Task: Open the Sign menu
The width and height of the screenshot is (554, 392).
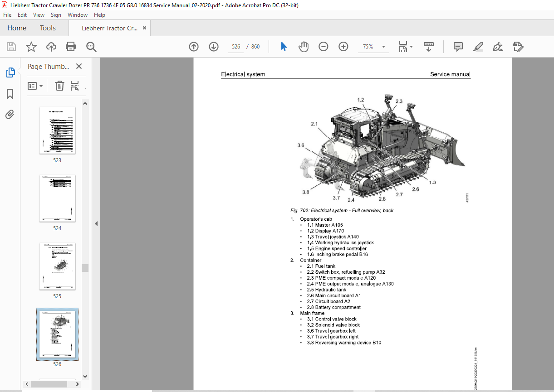Action: point(56,15)
